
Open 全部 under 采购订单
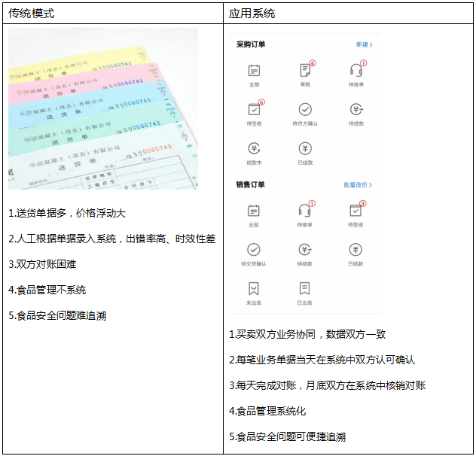point(254,70)
